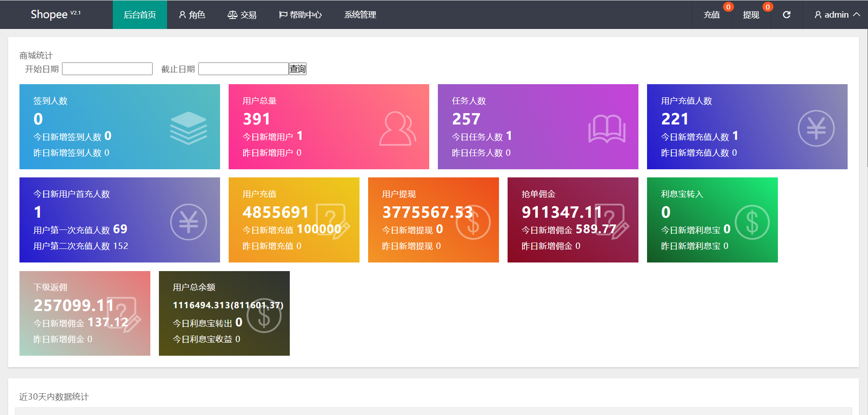Click the 用户总余额 value 1116494.313(811601.37)

[x=228, y=305]
